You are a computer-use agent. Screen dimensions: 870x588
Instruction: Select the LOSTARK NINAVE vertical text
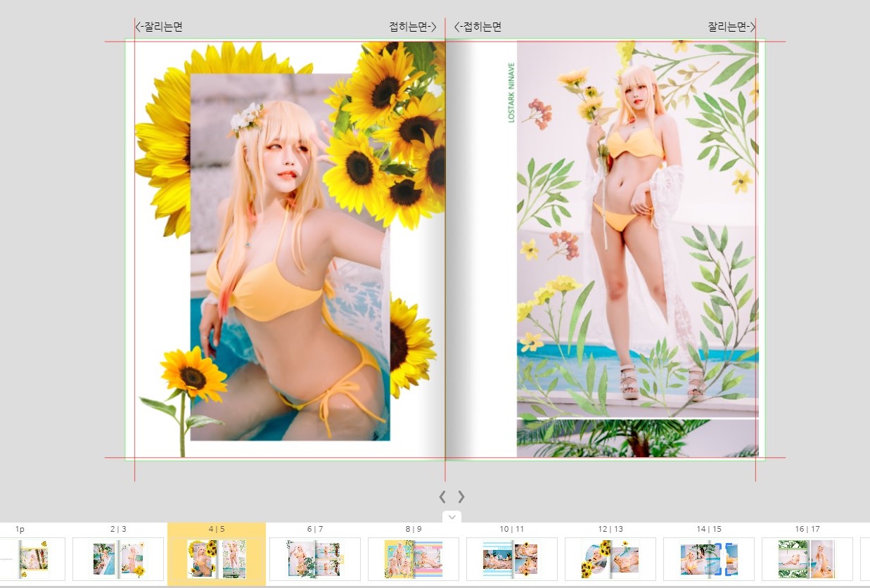[x=511, y=93]
